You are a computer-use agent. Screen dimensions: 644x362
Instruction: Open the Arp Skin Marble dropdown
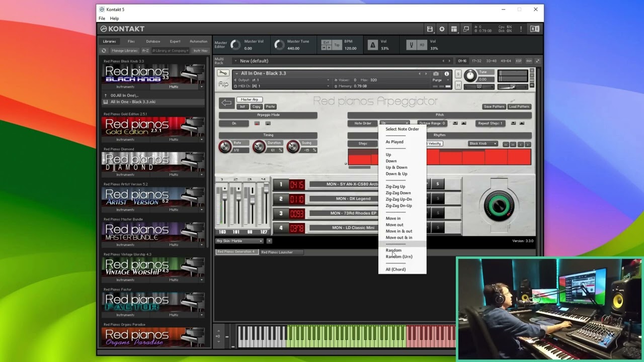tap(239, 241)
